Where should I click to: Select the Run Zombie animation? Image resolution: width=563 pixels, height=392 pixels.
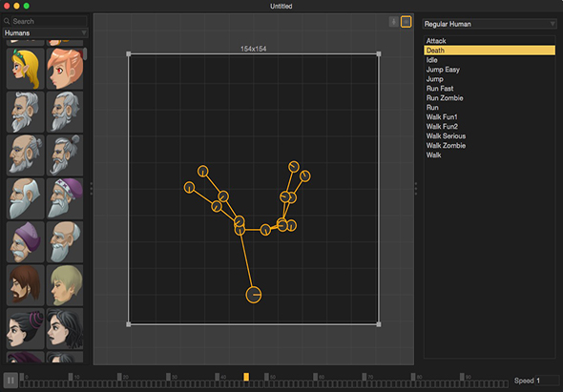point(490,98)
